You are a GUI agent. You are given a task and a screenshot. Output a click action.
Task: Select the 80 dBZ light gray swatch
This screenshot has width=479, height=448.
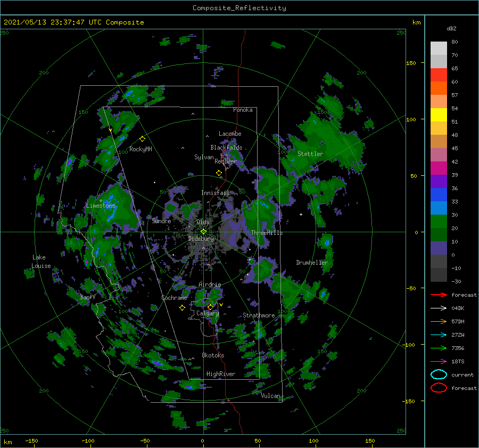pos(439,48)
